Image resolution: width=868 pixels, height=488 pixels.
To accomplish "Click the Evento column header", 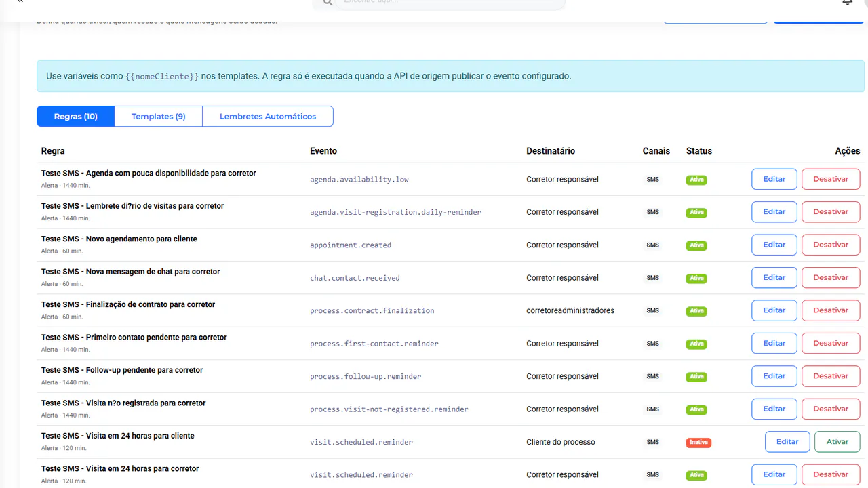I will pos(323,151).
